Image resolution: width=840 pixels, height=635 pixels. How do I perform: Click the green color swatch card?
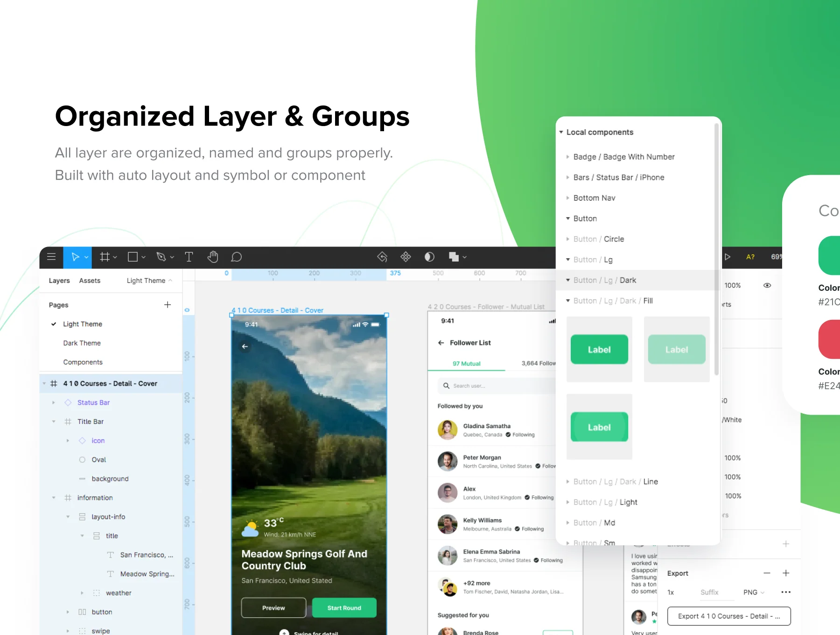click(829, 255)
